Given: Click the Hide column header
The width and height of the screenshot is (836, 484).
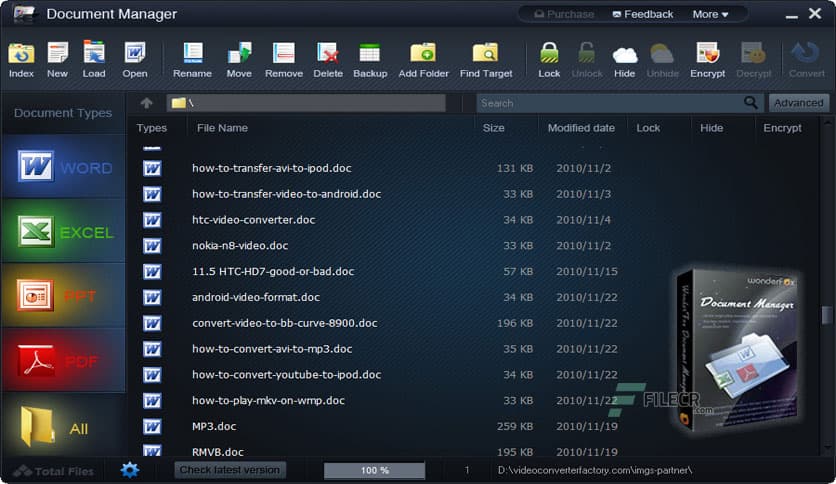Looking at the screenshot, I should click(711, 128).
